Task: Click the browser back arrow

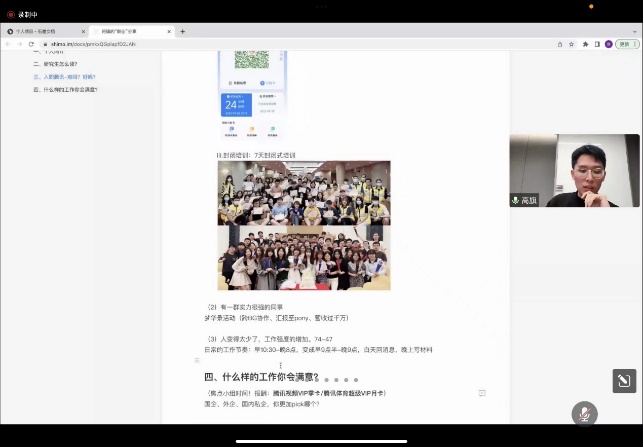Action: pyautogui.click(x=7, y=44)
